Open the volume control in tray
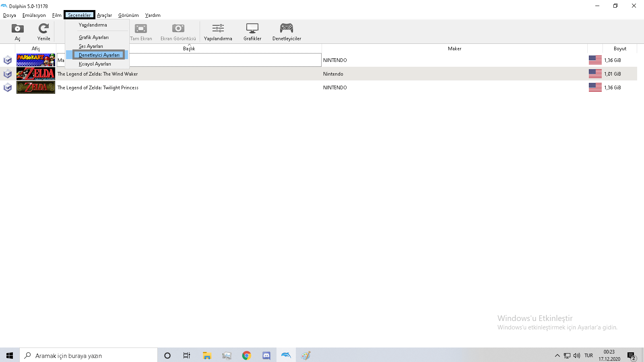644x362 pixels. [x=577, y=355]
